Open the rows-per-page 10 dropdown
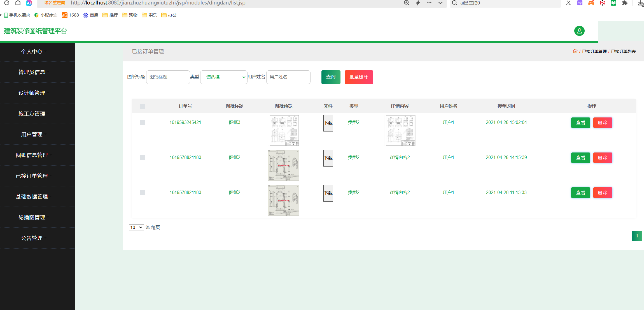644x310 pixels. [x=136, y=227]
